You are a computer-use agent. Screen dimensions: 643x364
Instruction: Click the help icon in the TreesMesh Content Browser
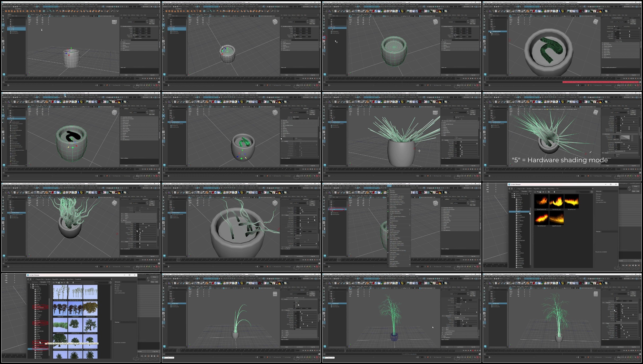(x=111, y=283)
